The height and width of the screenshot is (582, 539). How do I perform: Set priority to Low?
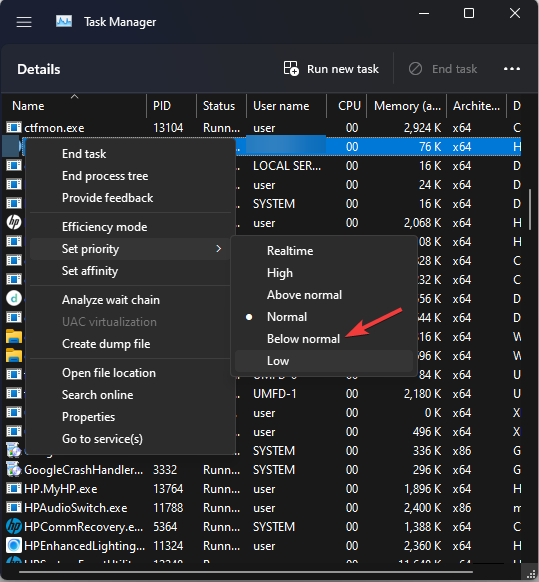324,361
